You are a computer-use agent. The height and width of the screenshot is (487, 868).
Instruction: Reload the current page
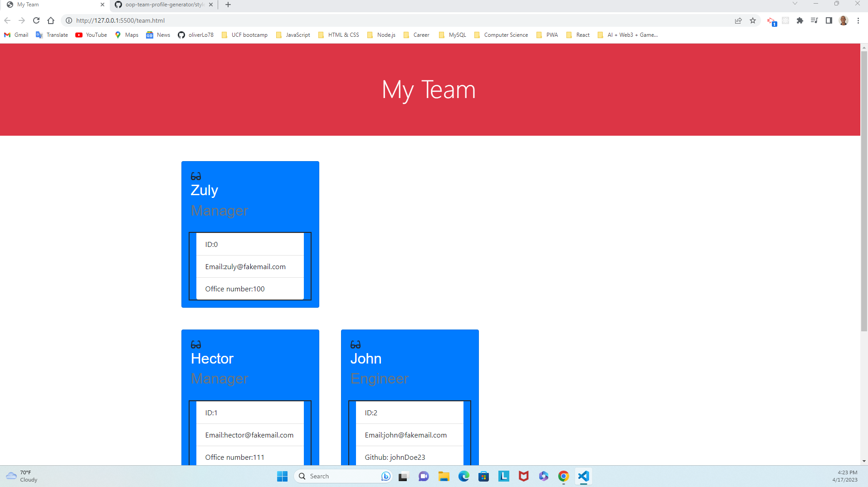pos(36,20)
